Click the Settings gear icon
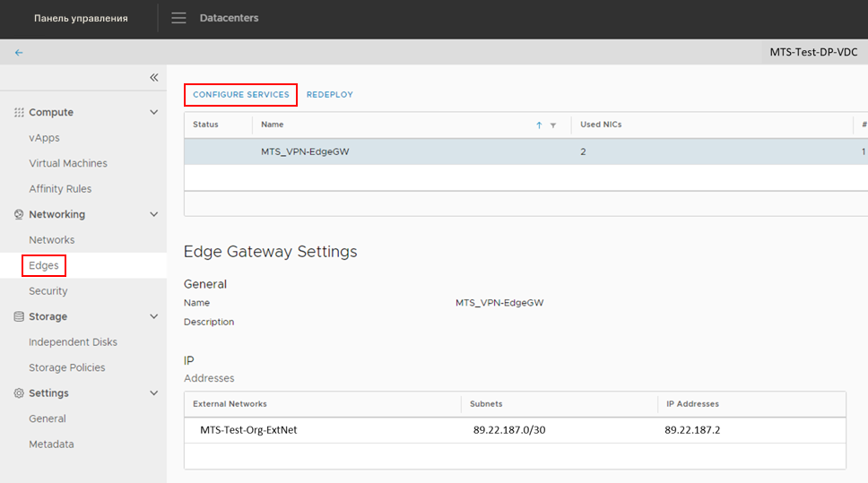This screenshot has height=483, width=868. (x=19, y=393)
